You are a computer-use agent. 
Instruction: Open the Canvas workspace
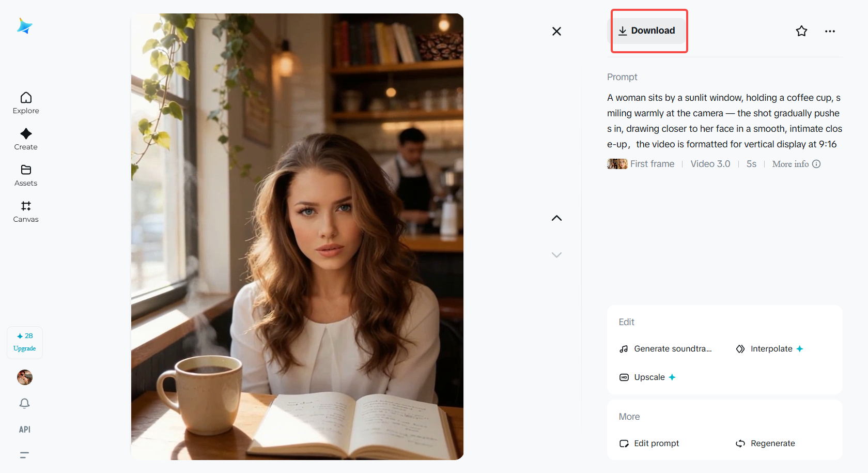tap(26, 211)
